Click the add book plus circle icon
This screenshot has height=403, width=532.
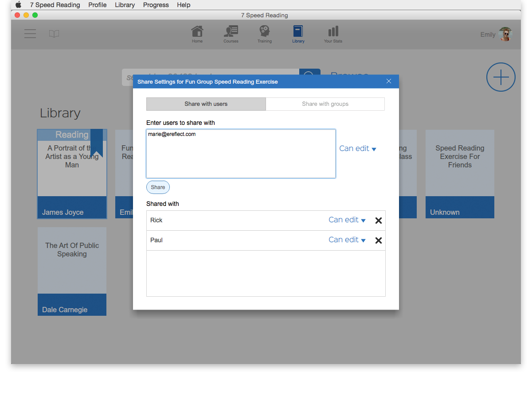[501, 77]
